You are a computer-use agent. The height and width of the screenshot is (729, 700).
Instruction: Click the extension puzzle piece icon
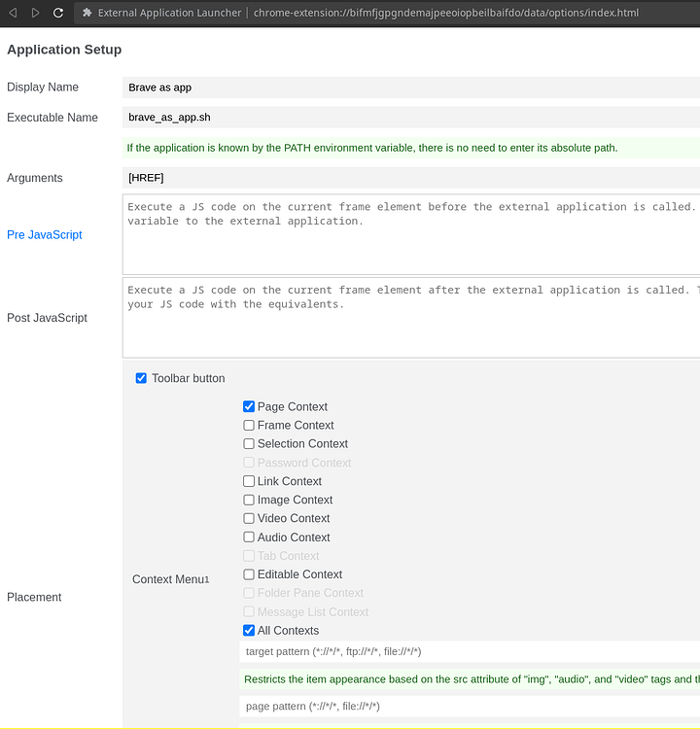point(87,13)
